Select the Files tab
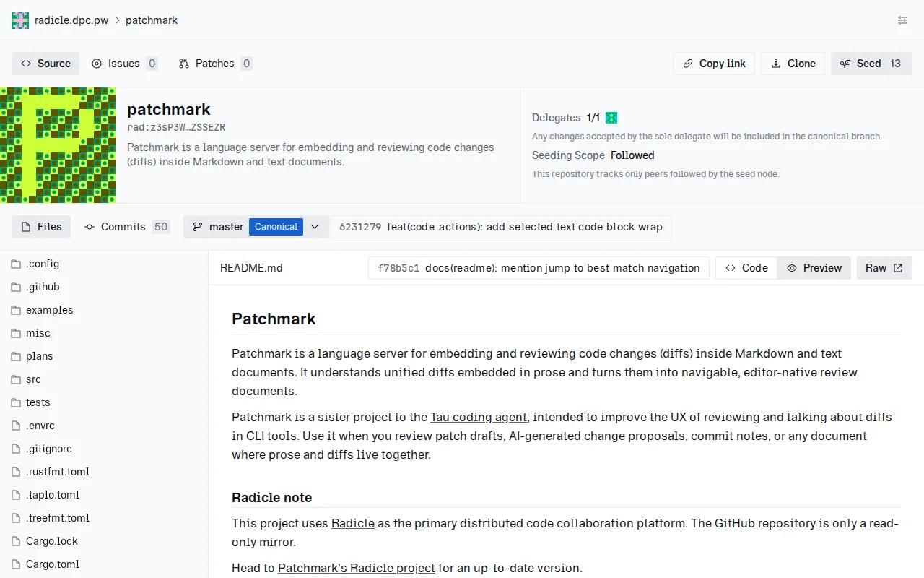Screen dimensions: 924x578 click(41, 227)
